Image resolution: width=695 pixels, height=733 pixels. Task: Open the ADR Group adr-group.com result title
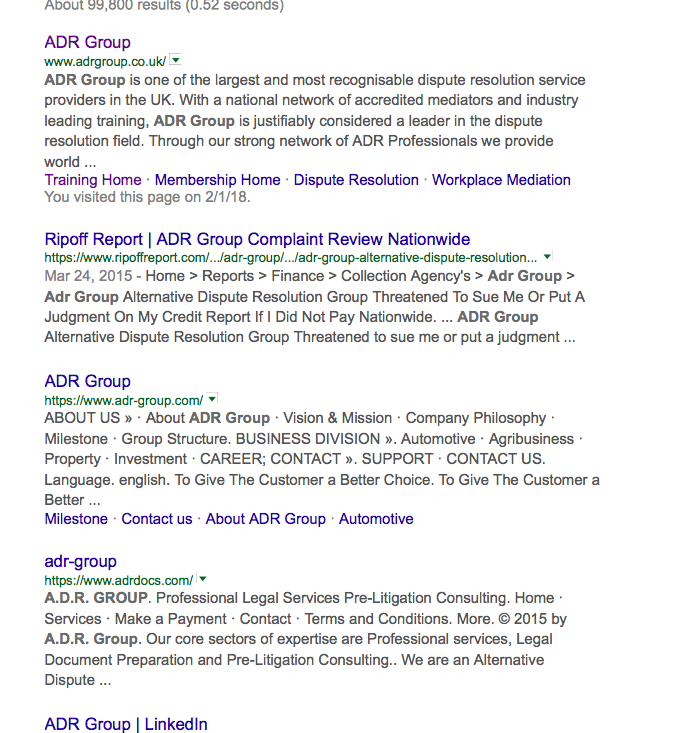87,381
